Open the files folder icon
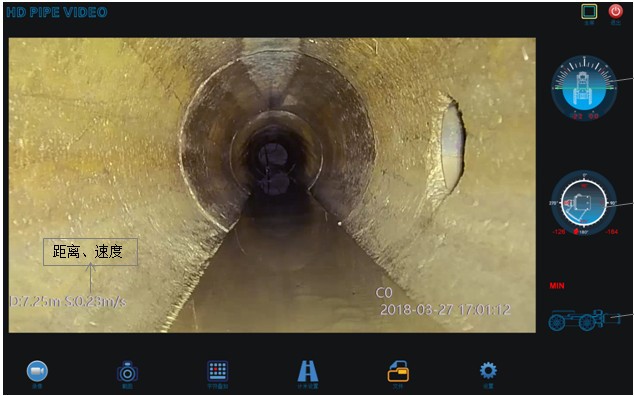The width and height of the screenshot is (634, 396). click(398, 371)
